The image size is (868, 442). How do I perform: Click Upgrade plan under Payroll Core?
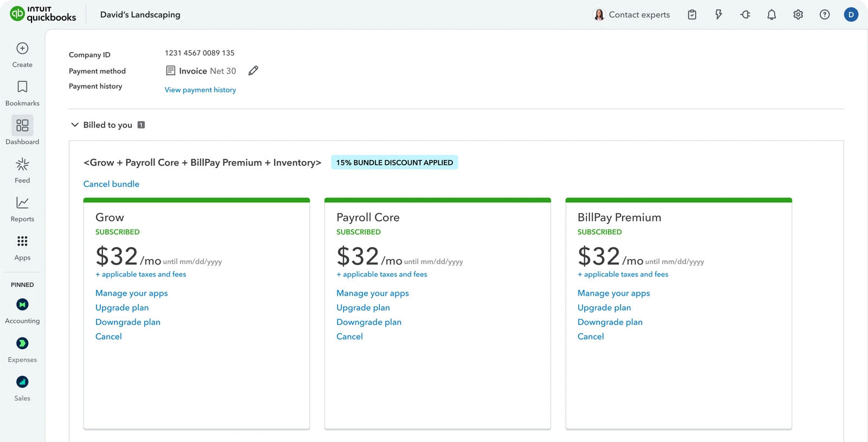363,308
